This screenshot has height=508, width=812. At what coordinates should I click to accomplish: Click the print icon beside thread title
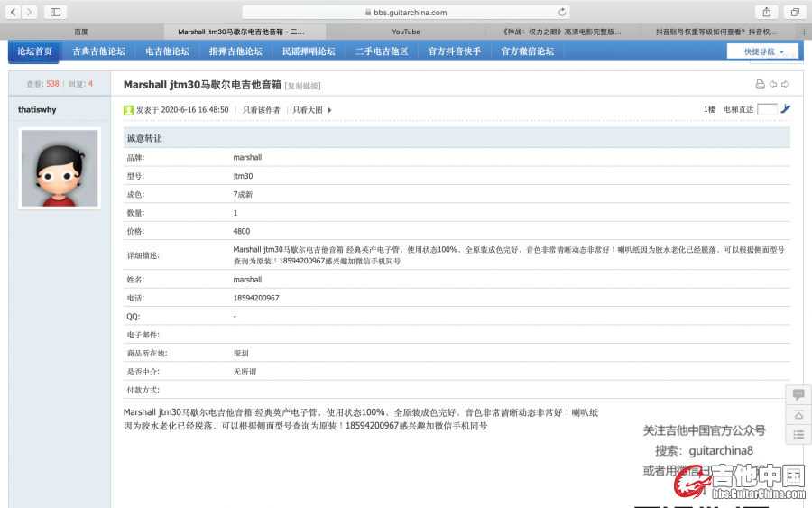pos(760,85)
